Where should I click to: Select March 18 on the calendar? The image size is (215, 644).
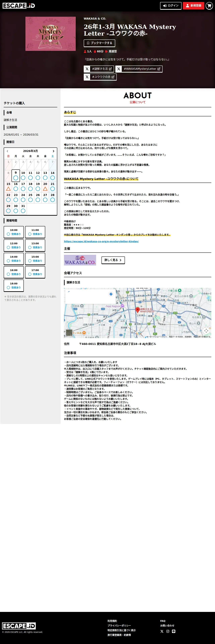point(30,187)
